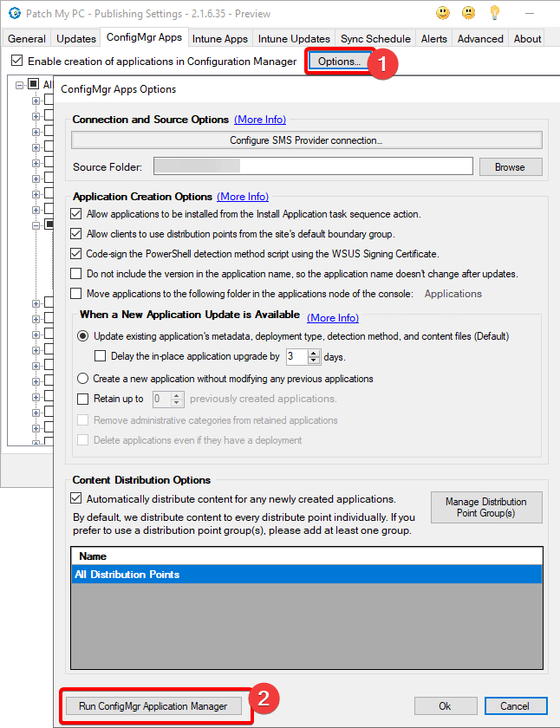Select All Distribution Points row
The height and width of the screenshot is (728, 560).
(307, 575)
